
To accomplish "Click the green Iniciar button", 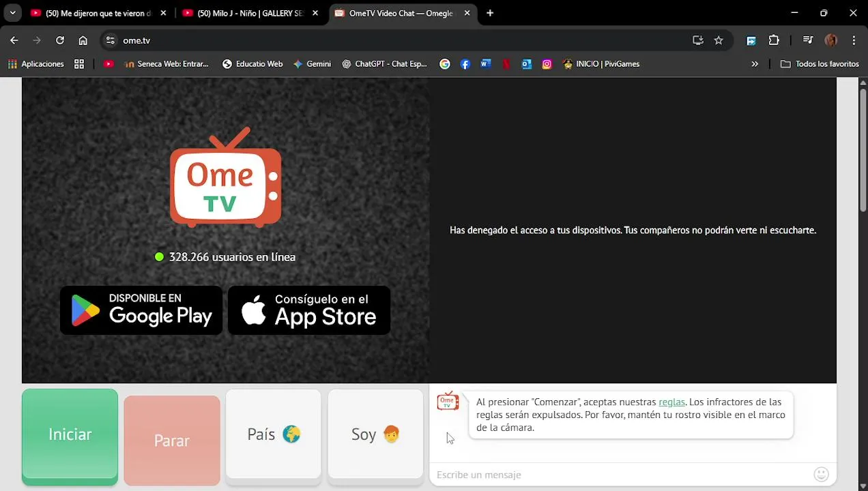I will click(70, 436).
